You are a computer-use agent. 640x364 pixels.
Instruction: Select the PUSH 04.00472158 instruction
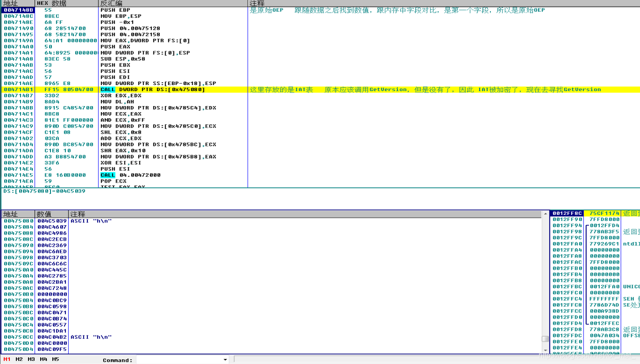click(130, 34)
